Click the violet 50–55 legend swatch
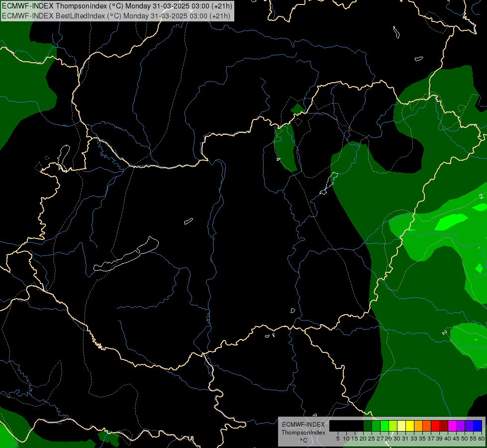 (x=469, y=426)
